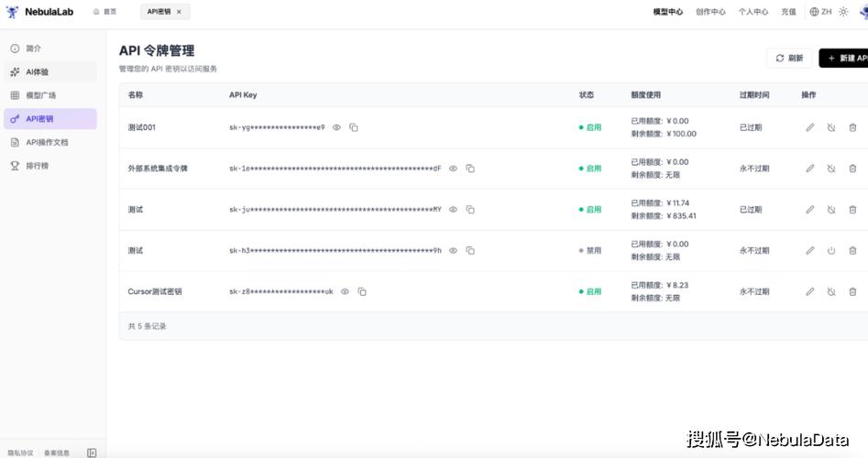Switch to the 首页 tab
The height and width of the screenshot is (458, 868).
[x=104, y=12]
